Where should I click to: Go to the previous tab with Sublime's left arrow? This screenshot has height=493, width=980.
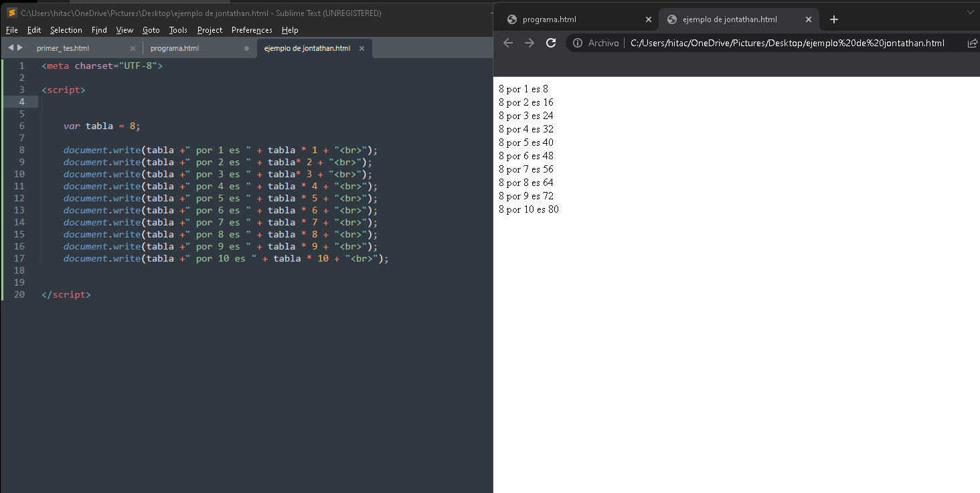(x=11, y=47)
